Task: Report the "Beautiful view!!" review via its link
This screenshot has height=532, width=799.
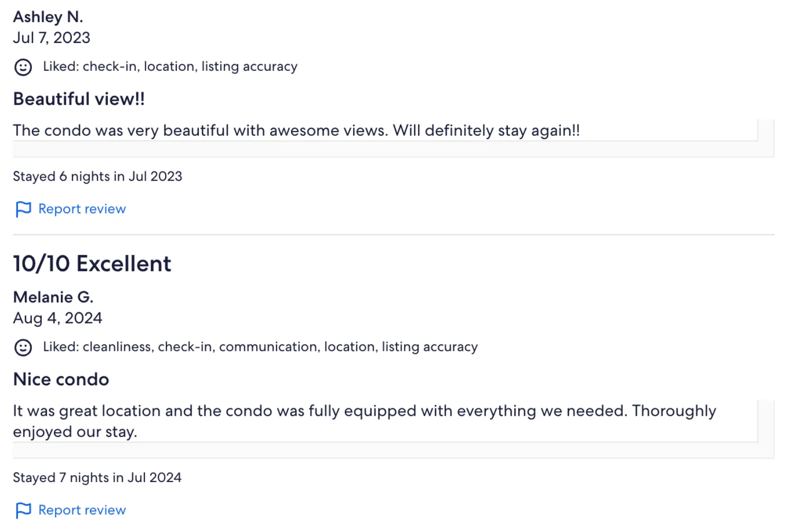Action: [82, 209]
